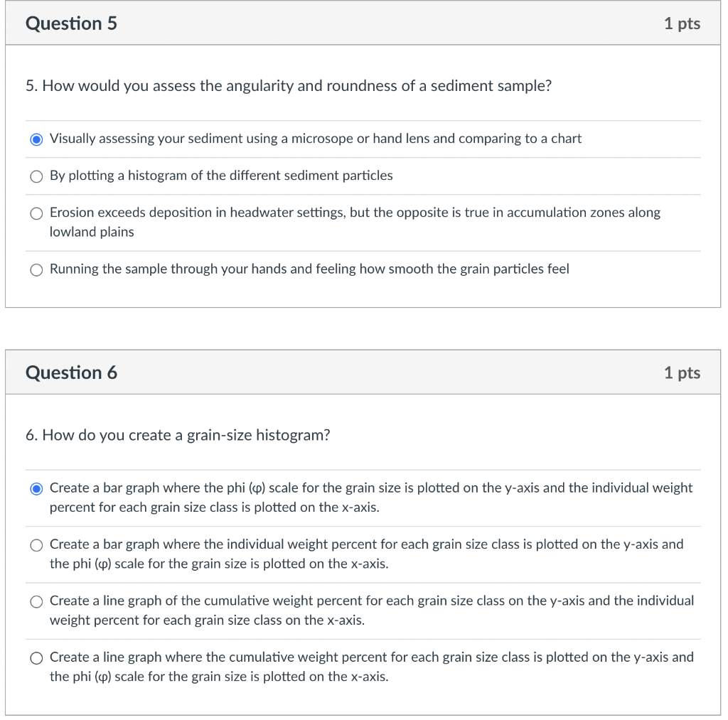This screenshot has width=728, height=720.
Task: Click the 1 pts label for Question 5
Action: [682, 23]
